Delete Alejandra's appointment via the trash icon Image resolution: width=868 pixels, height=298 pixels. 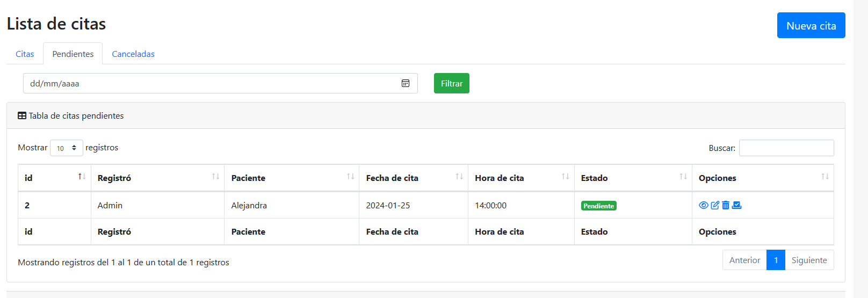pos(726,205)
